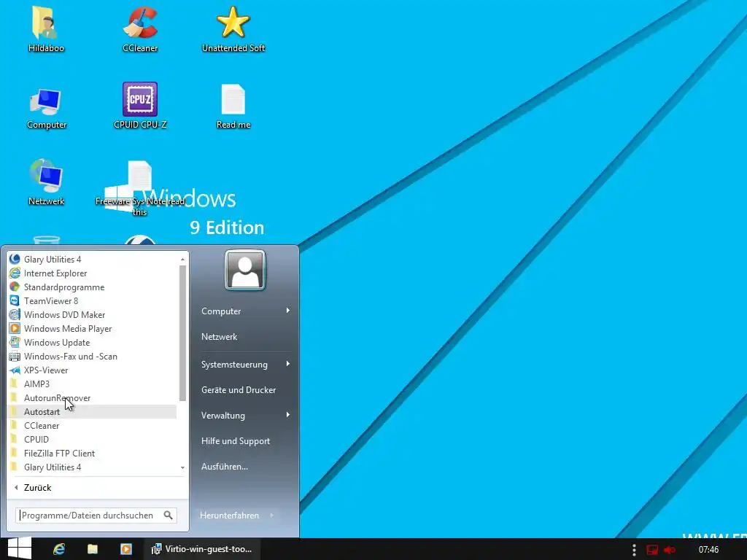Click the muted volume tray icon
Viewport: 747px width, 560px height.
tap(670, 550)
